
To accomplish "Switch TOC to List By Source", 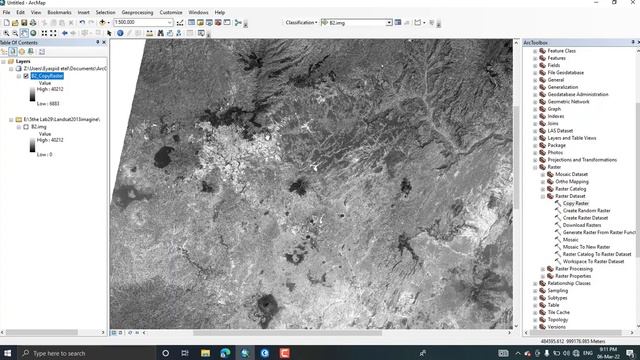I will (13, 51).
